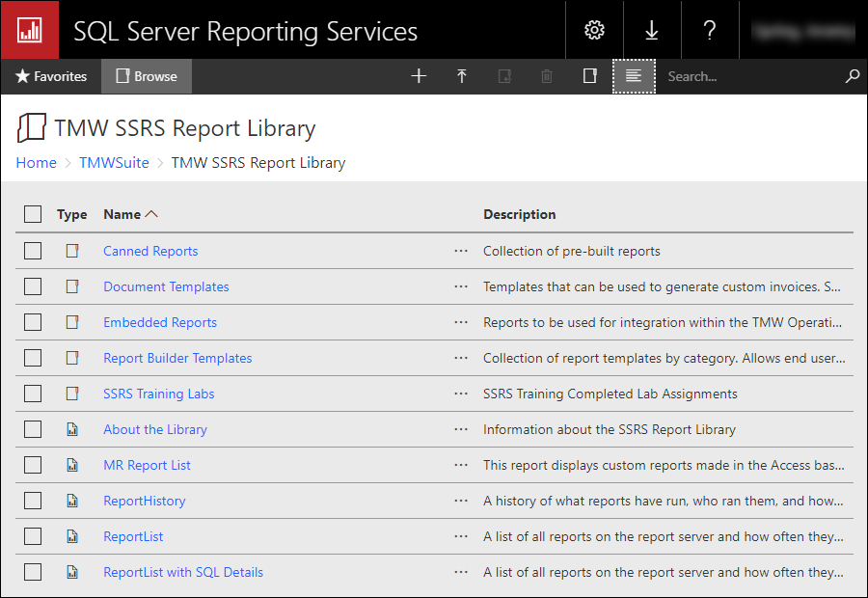Select the ReportHistory row checkbox
Image resolution: width=868 pixels, height=598 pixels.
click(33, 501)
